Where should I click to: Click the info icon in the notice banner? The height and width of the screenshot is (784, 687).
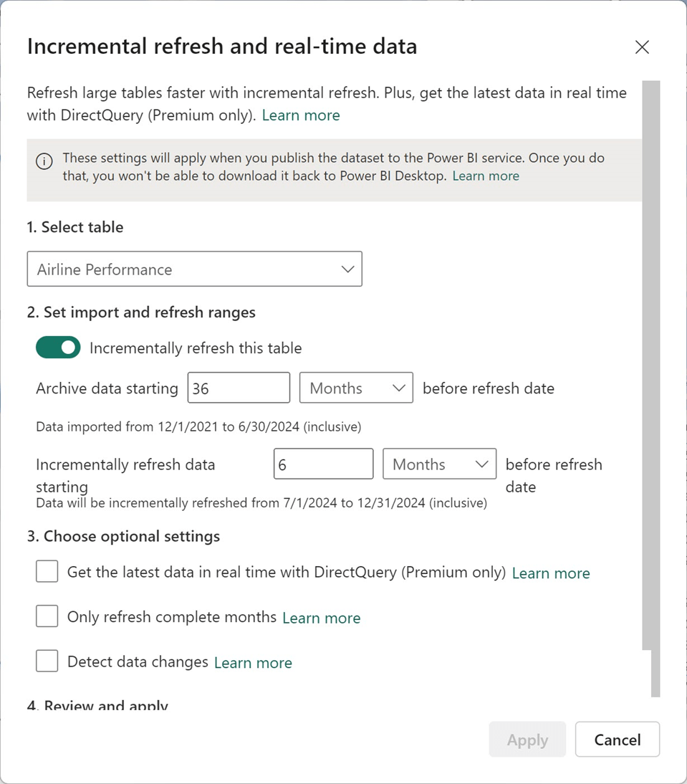tap(44, 161)
